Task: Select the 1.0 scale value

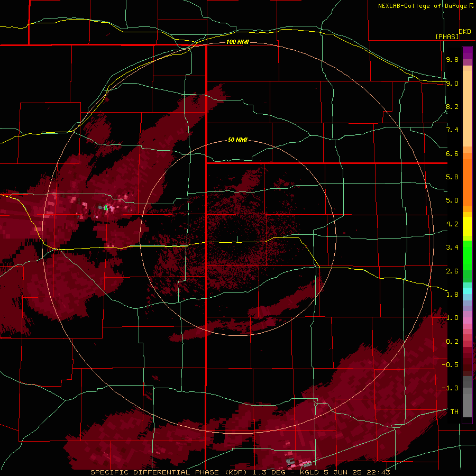Action: click(x=452, y=318)
